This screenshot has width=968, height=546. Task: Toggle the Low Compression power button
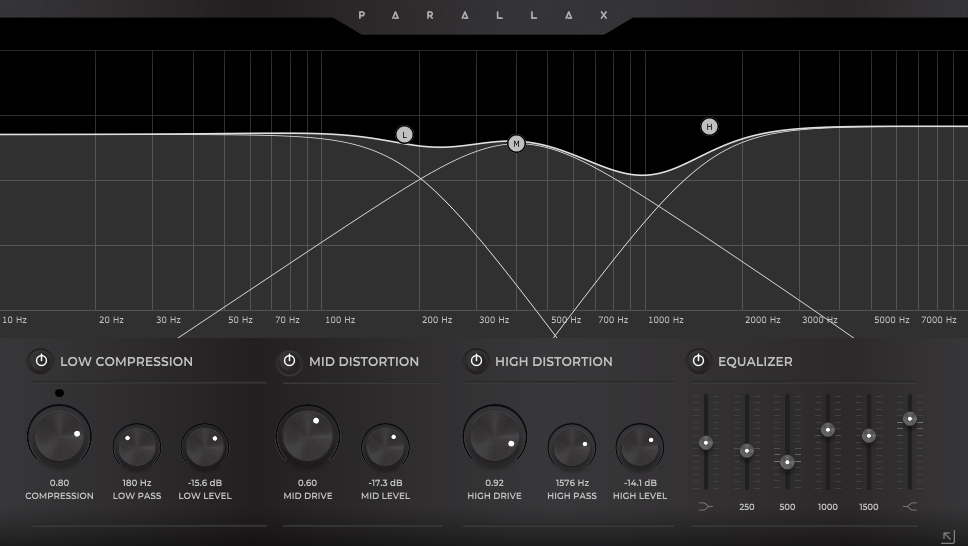pos(41,361)
